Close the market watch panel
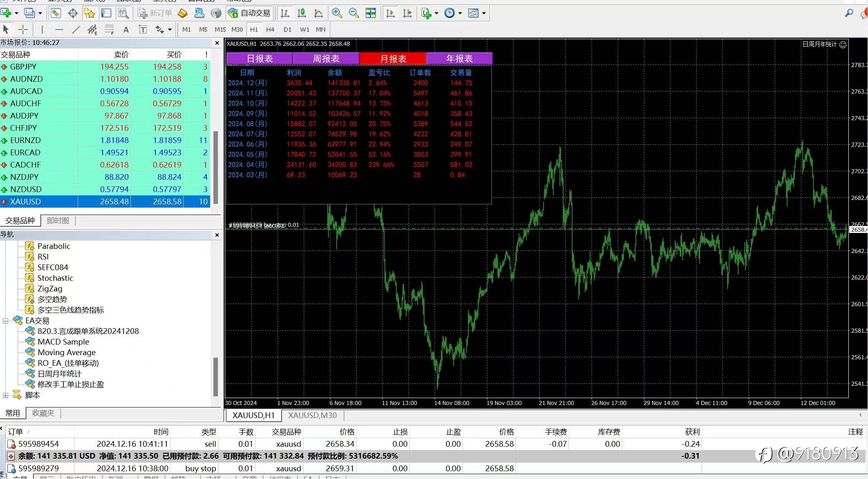Image resolution: width=868 pixels, height=479 pixels. pos(217,43)
